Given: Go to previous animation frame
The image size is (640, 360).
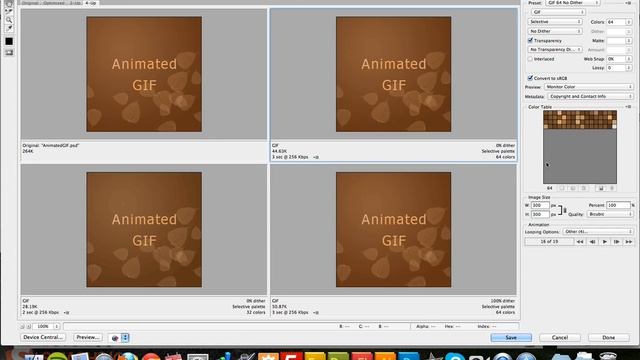Looking at the screenshot, I should coord(592,242).
